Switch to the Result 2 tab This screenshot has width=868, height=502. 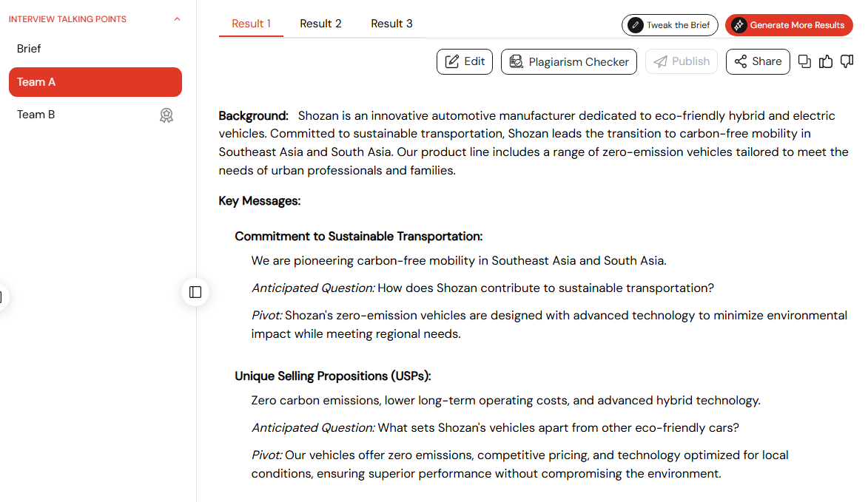pyautogui.click(x=320, y=24)
